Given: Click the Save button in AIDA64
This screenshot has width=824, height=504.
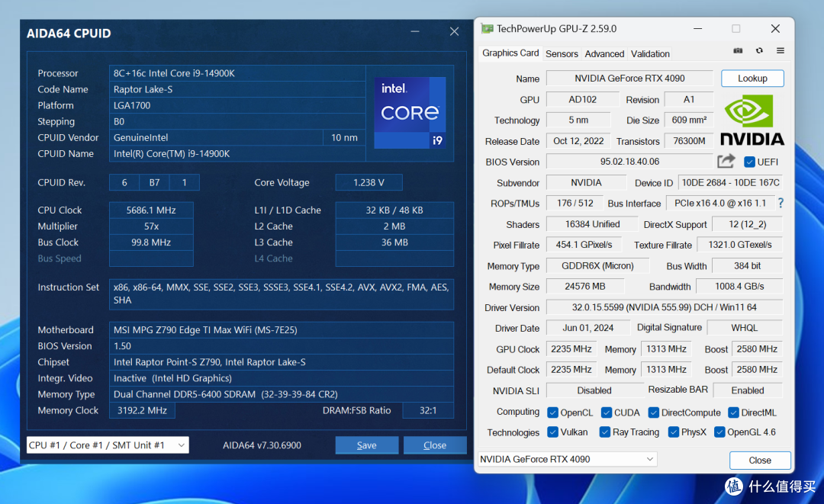Looking at the screenshot, I should point(367,445).
